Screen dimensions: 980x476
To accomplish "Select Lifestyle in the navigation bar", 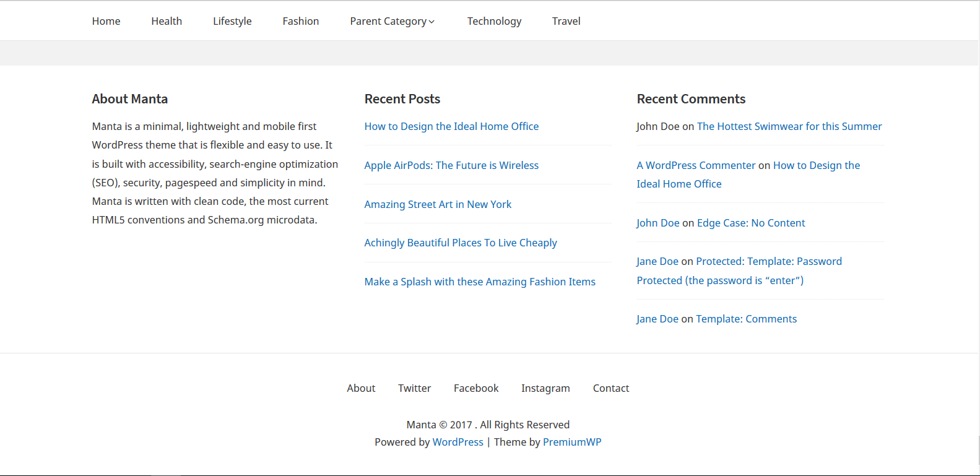I will point(232,21).
